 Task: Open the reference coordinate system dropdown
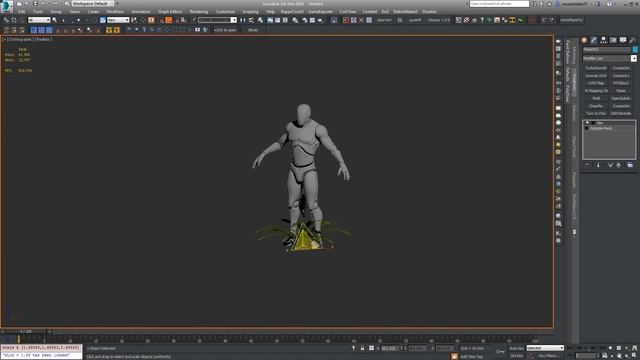point(118,20)
